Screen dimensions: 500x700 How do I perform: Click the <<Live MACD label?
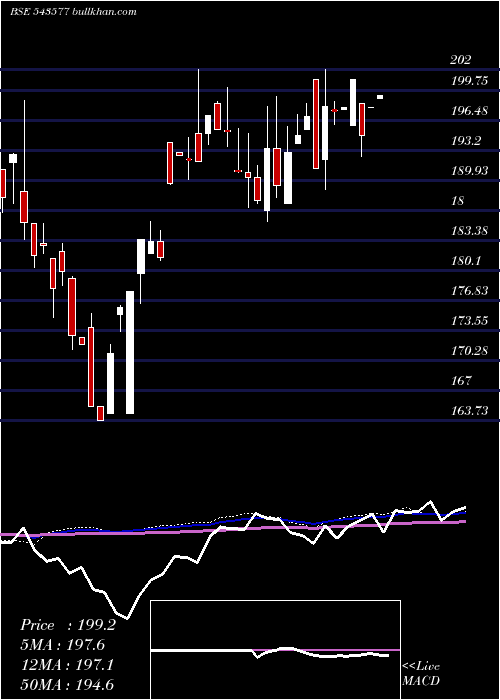[x=421, y=673]
